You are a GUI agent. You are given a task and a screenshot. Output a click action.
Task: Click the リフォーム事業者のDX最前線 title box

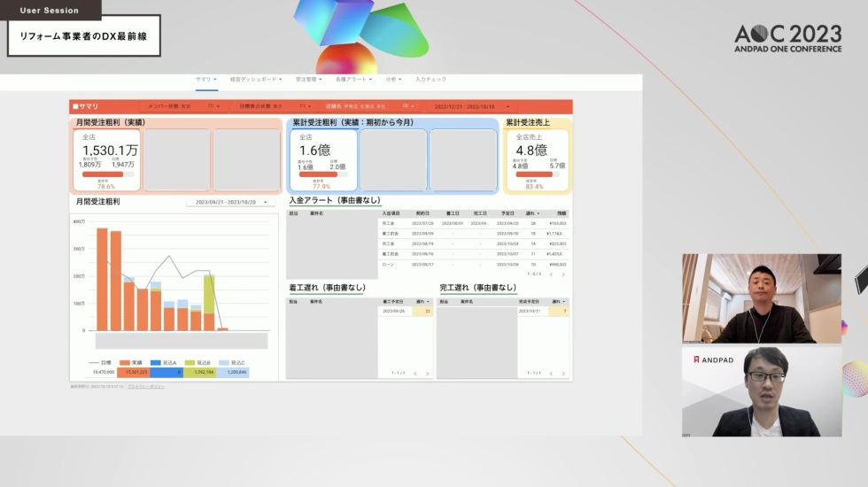(83, 36)
